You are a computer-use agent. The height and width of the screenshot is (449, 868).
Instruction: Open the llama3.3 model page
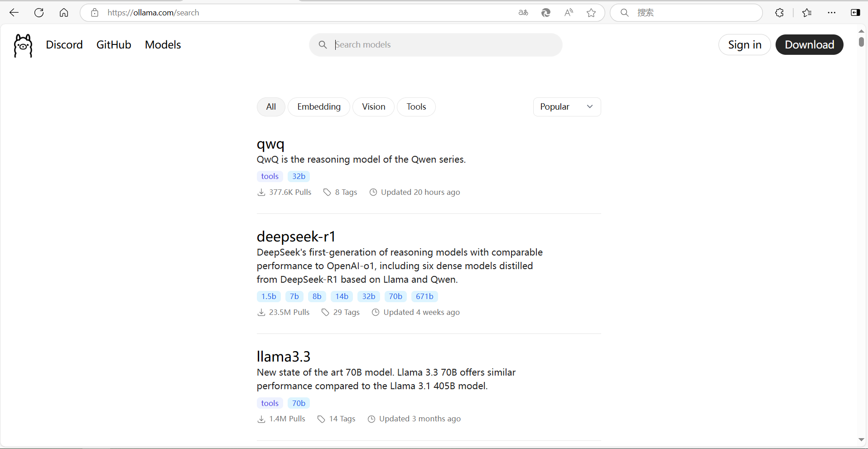pos(284,357)
